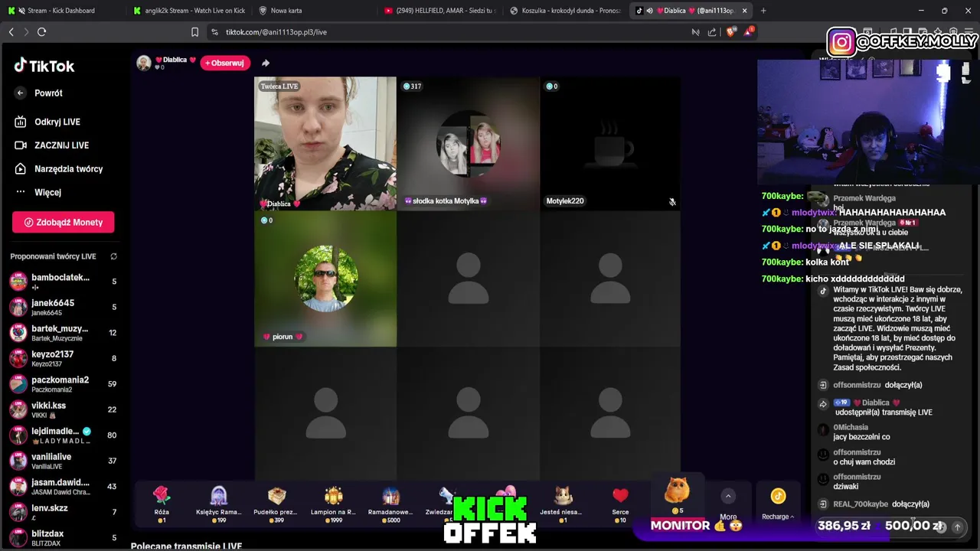Open paczkomania2 suggested live creator
Image resolution: width=980 pixels, height=551 pixels.
point(63,384)
